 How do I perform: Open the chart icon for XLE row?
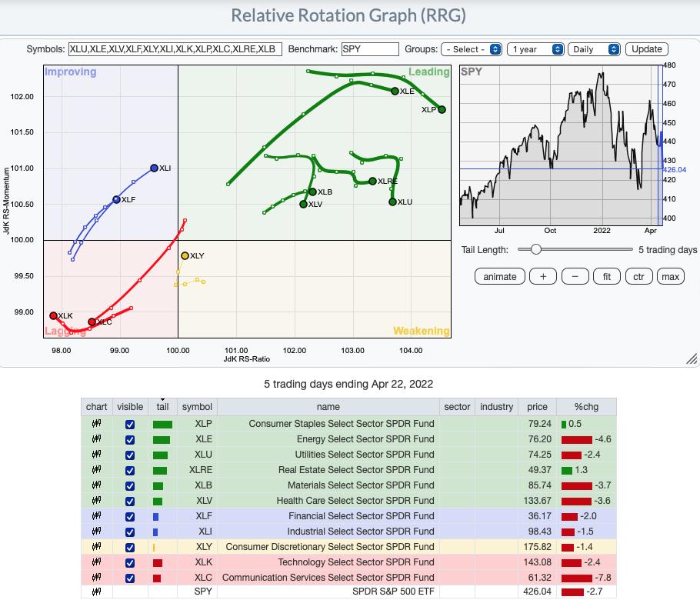(x=96, y=439)
